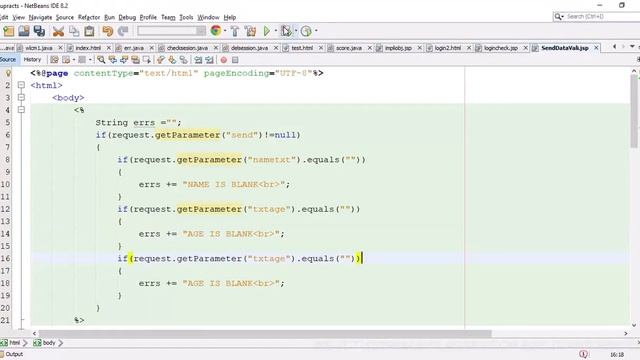The height and width of the screenshot is (360, 640).
Task: Click the vertical scrollbar thumb
Action: pyautogui.click(x=634, y=111)
